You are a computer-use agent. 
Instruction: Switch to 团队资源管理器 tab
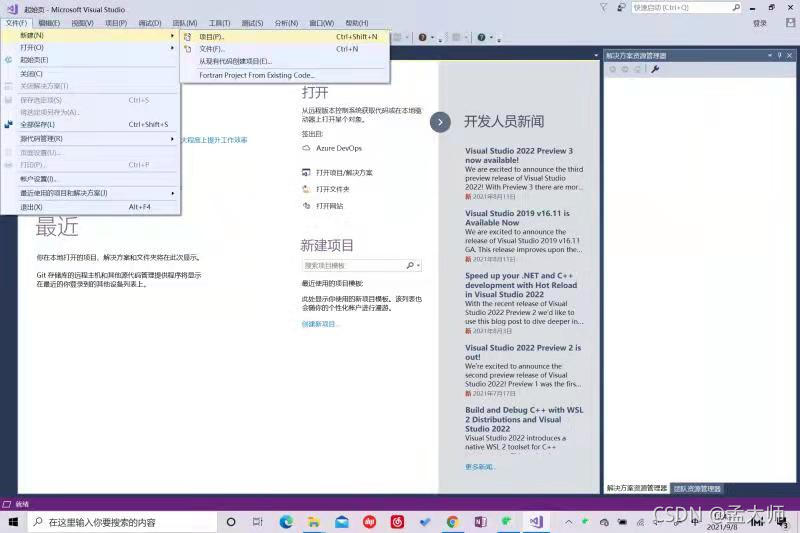click(697, 489)
